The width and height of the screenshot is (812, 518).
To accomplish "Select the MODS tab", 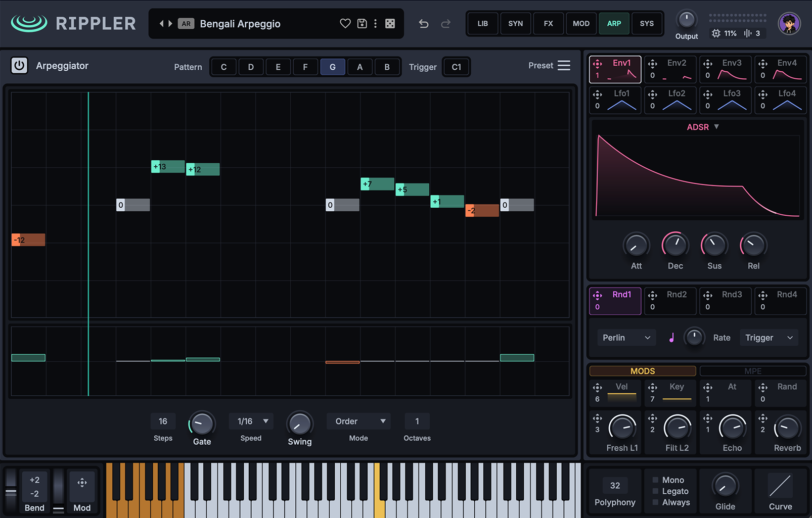I will tap(643, 371).
